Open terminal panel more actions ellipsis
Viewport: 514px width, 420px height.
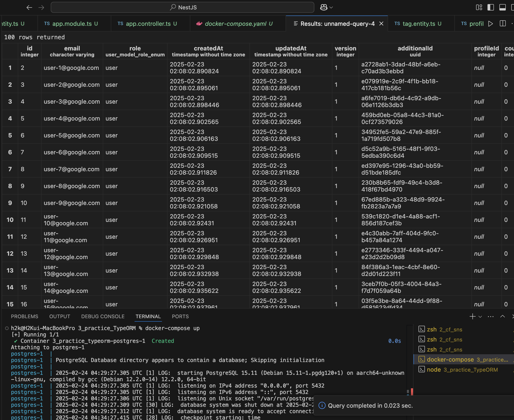coord(490,316)
